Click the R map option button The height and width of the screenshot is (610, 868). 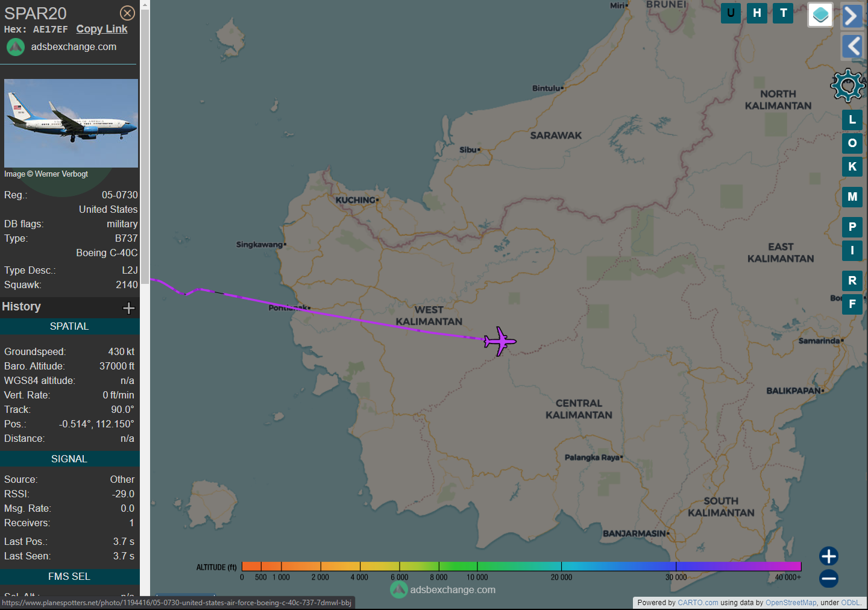pyautogui.click(x=852, y=281)
